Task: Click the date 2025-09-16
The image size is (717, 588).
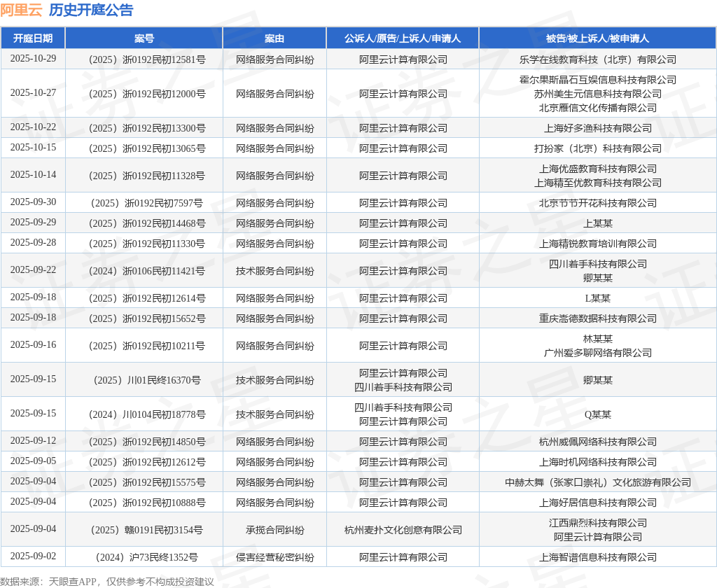Action: pos(33,345)
